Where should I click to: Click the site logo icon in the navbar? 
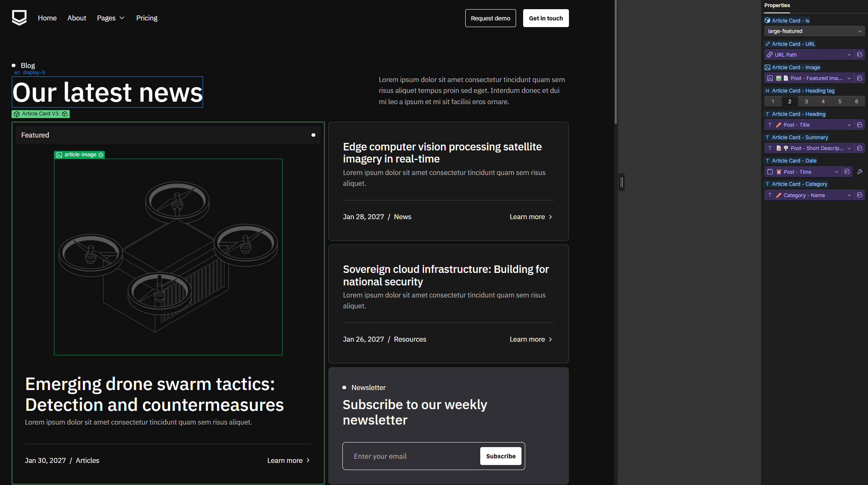click(19, 18)
